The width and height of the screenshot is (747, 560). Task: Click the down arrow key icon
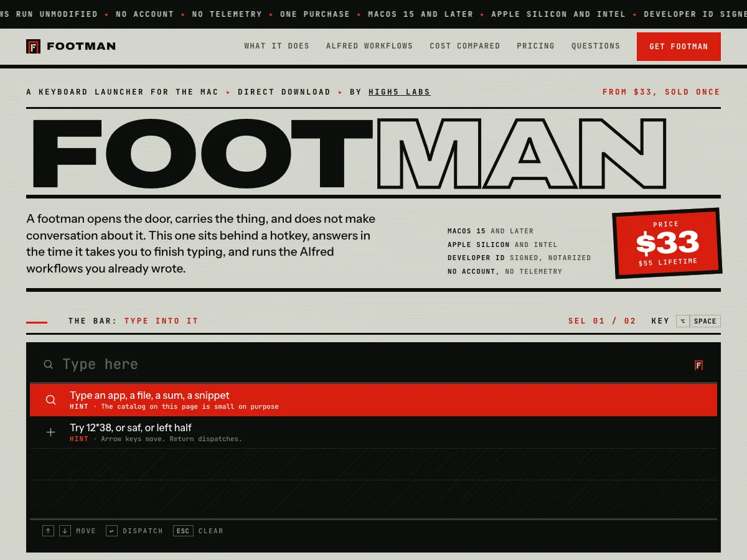tap(65, 531)
